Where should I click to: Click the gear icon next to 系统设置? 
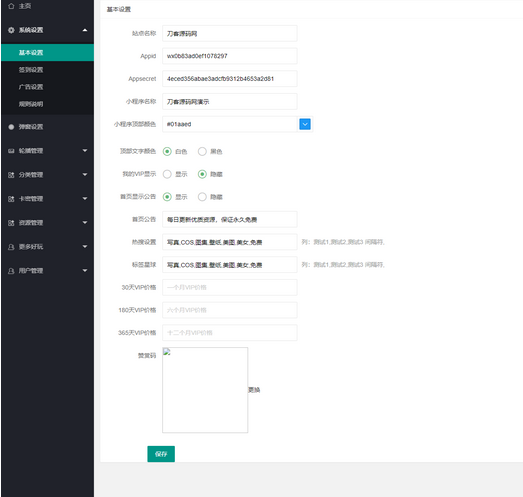[x=11, y=30]
